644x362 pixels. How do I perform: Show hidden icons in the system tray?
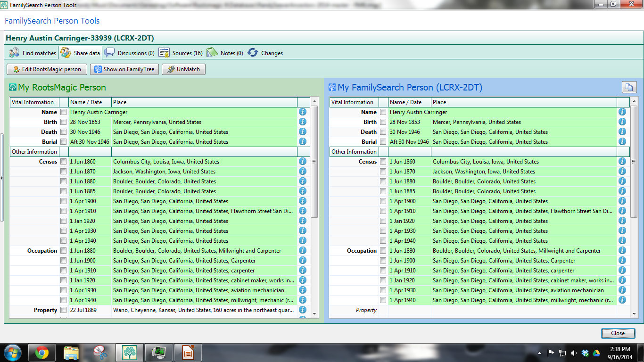(539, 352)
